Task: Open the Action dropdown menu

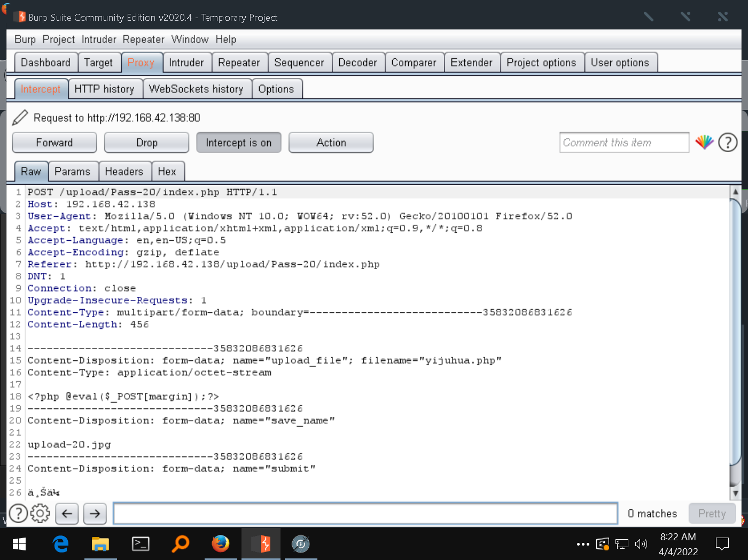Action: [x=331, y=143]
